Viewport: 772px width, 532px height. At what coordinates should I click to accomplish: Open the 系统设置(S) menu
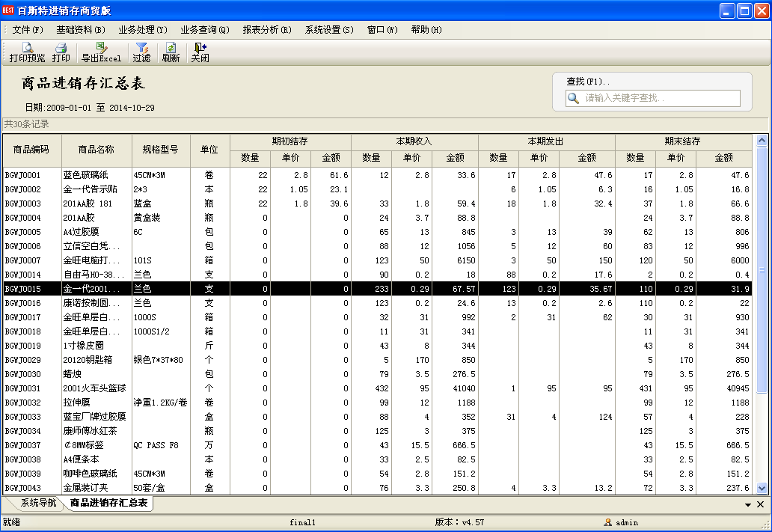pos(328,30)
